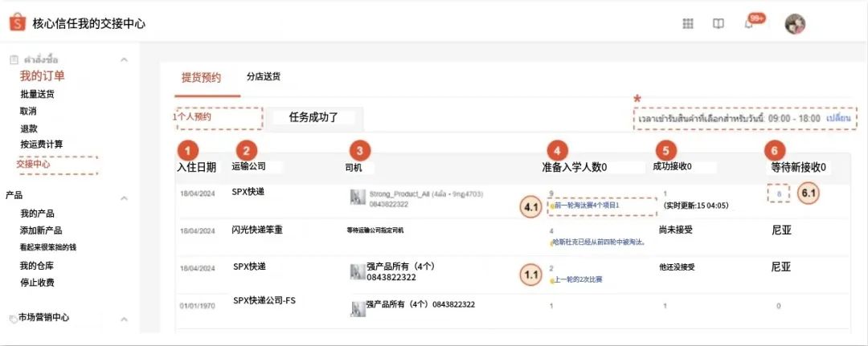Open notifications bell with 99+ badge

tap(749, 23)
